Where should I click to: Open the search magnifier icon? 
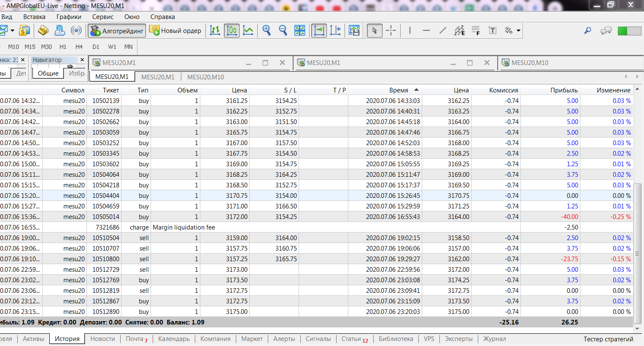point(587,30)
